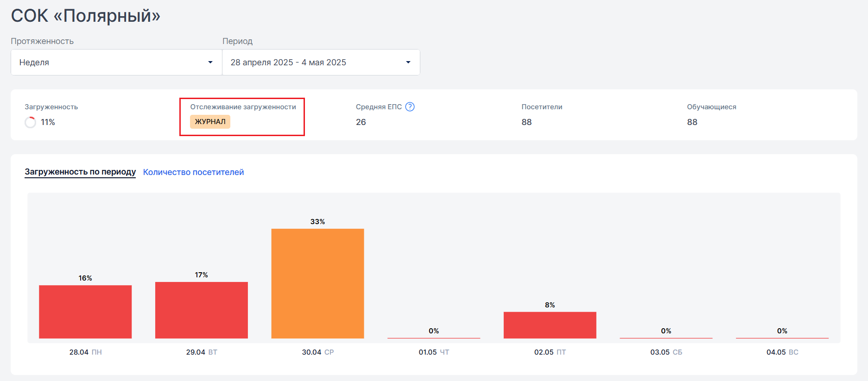The height and width of the screenshot is (381, 868).
Task: Click the 30.04 СР axis label
Action: [x=318, y=352]
